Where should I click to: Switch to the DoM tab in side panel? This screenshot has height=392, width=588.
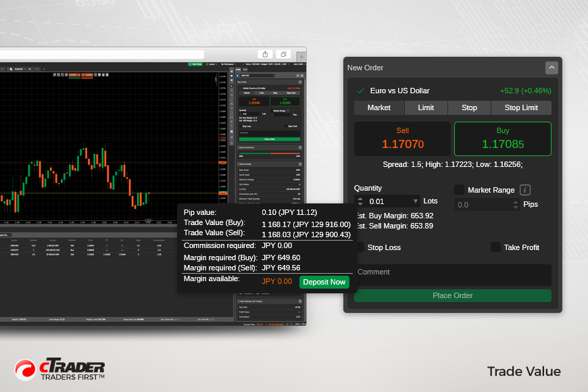point(245,70)
